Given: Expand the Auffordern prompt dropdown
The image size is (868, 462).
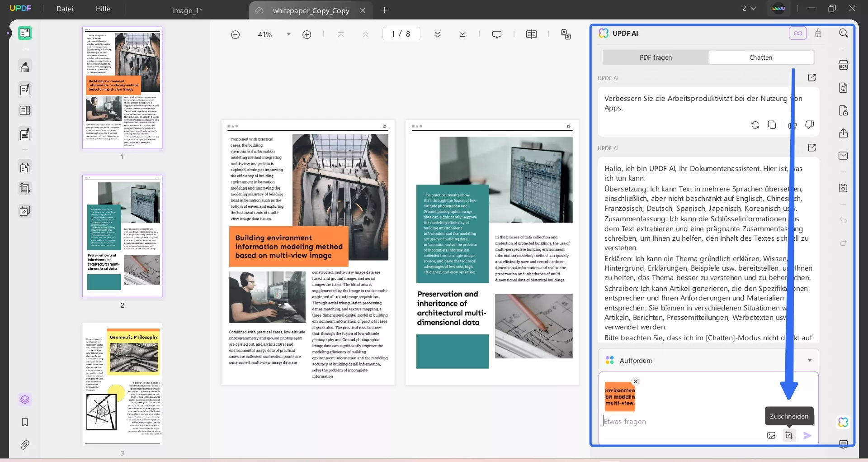Looking at the screenshot, I should tap(809, 361).
